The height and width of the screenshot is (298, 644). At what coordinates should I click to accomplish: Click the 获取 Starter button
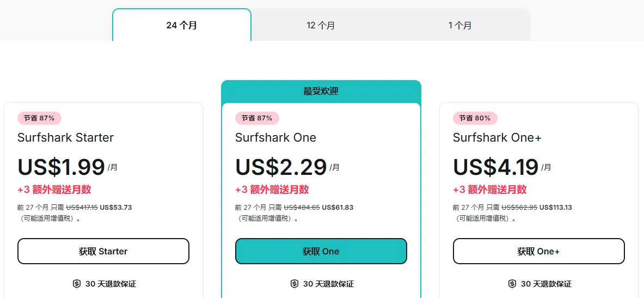point(103,251)
